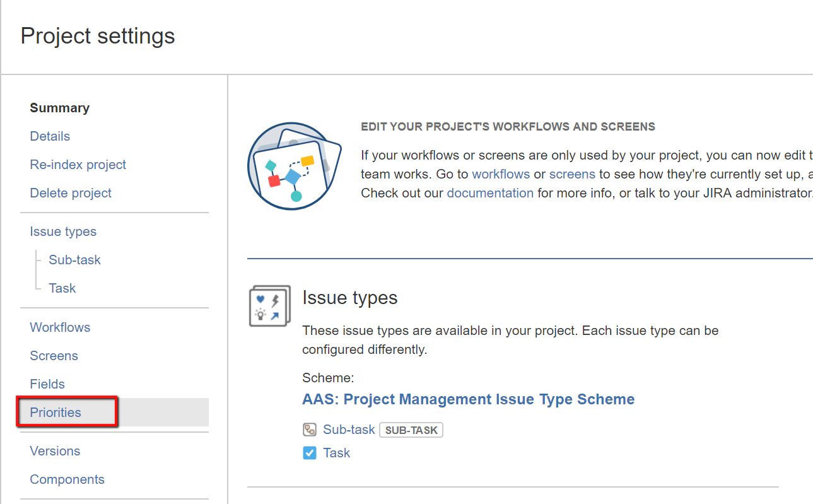Open the Details settings section

coord(50,136)
